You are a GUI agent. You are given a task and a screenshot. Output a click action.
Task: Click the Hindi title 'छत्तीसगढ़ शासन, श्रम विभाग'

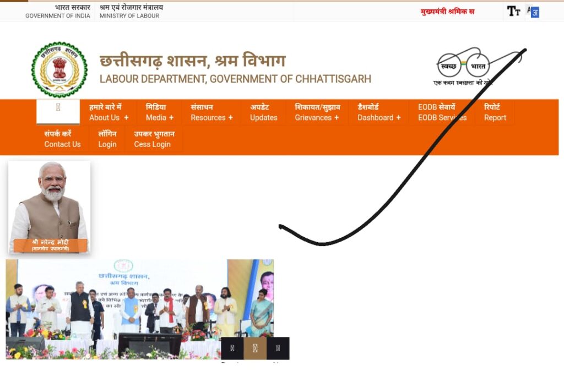point(192,61)
